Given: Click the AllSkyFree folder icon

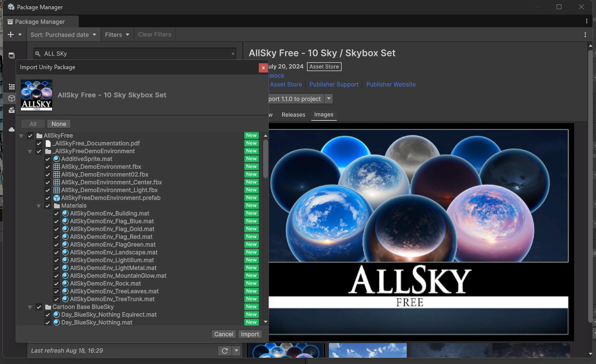Looking at the screenshot, I should coord(39,136).
